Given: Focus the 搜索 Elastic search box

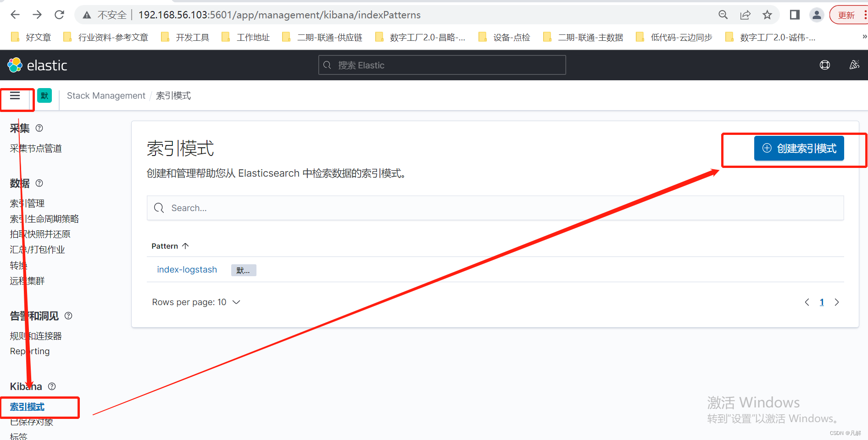Looking at the screenshot, I should [442, 65].
